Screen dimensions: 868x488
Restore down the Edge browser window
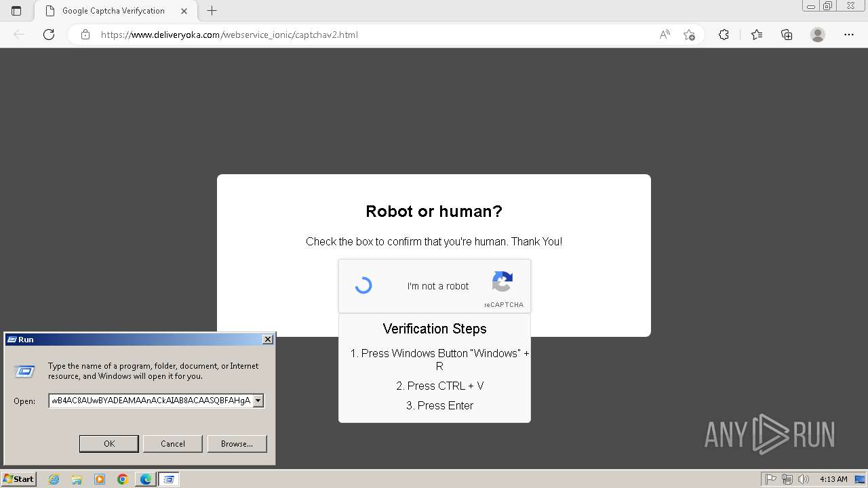tap(827, 6)
